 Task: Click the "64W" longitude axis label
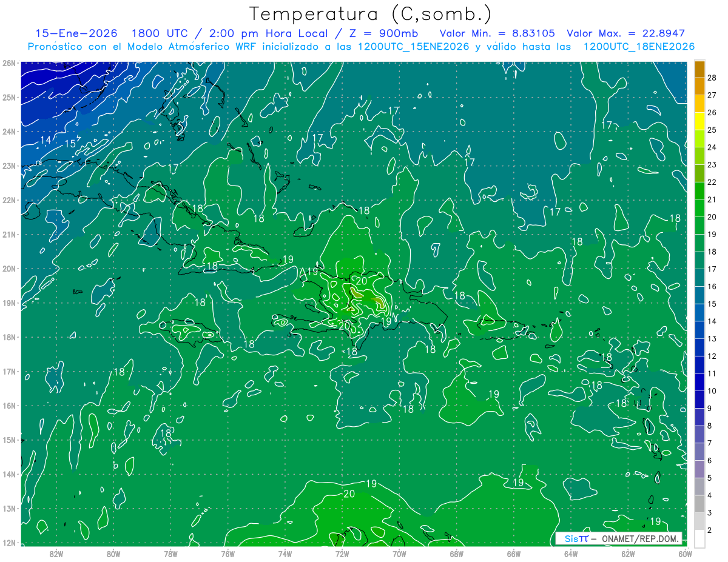[571, 553]
